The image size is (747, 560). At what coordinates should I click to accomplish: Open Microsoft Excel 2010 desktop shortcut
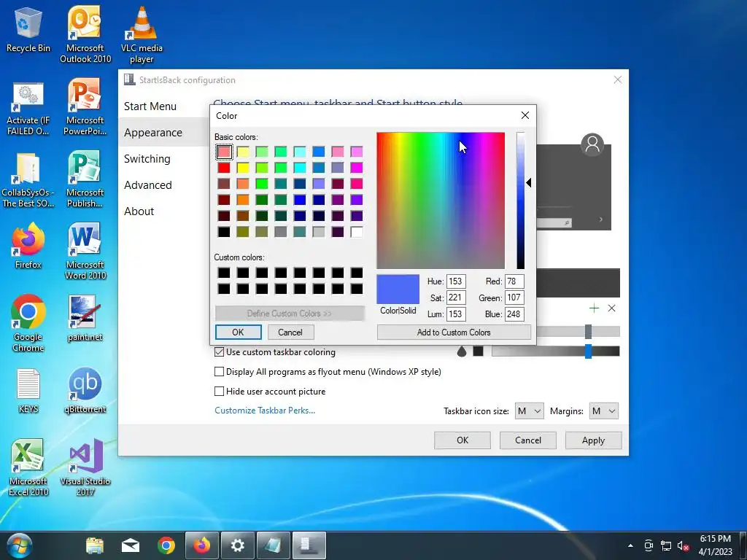click(x=28, y=467)
